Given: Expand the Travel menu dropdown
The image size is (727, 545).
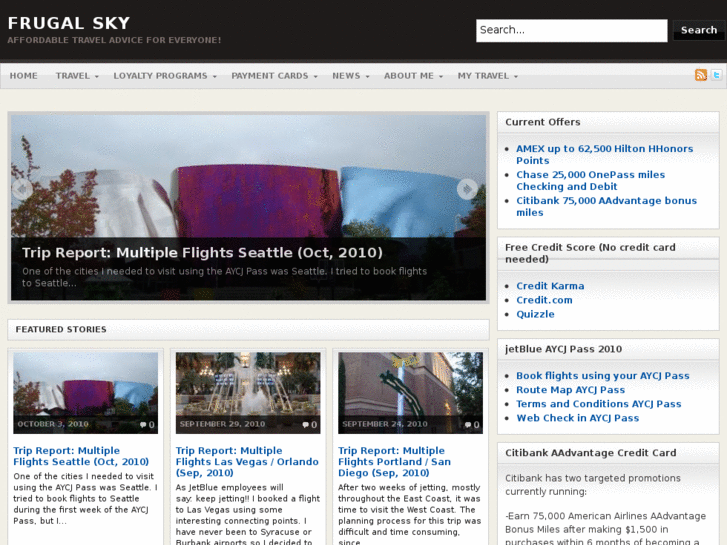Looking at the screenshot, I should pyautogui.click(x=77, y=76).
